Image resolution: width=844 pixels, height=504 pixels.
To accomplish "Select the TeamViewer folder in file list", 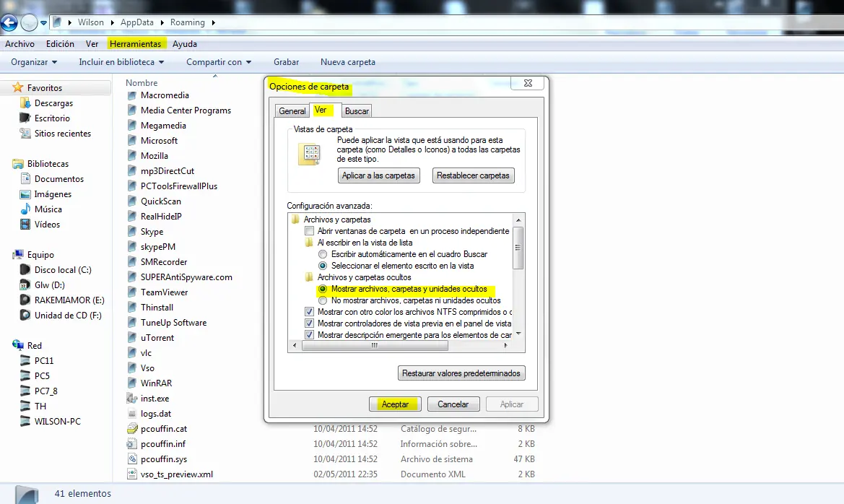I will point(164,292).
